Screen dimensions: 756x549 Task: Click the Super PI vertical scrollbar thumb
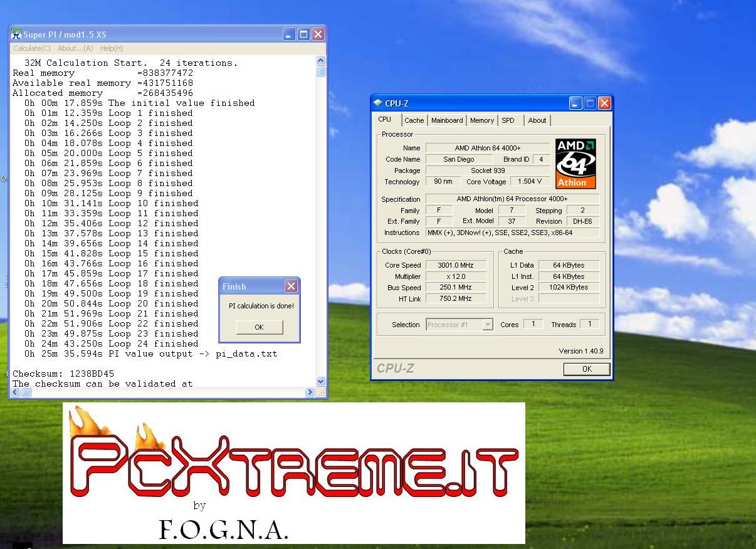(321, 71)
